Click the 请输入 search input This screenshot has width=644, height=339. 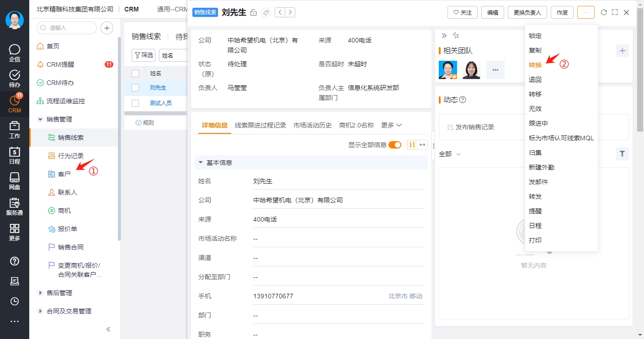pyautogui.click(x=66, y=28)
